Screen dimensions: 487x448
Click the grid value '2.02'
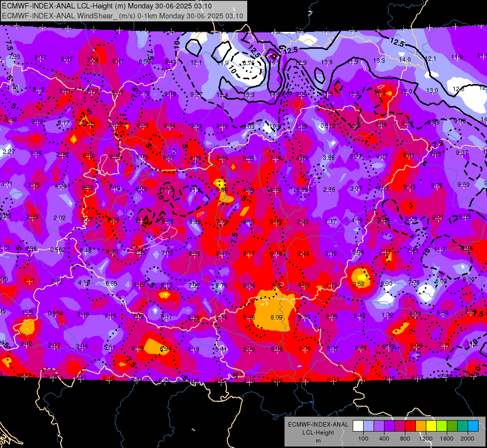click(x=59, y=218)
